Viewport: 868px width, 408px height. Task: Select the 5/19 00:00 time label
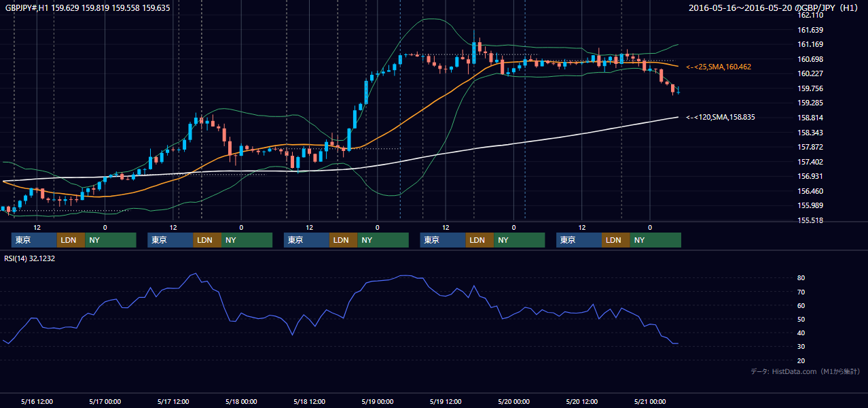tap(378, 401)
